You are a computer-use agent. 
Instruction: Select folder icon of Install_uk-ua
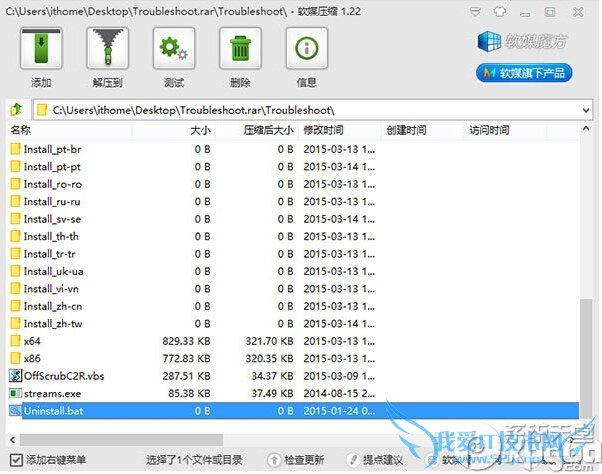tap(15, 271)
